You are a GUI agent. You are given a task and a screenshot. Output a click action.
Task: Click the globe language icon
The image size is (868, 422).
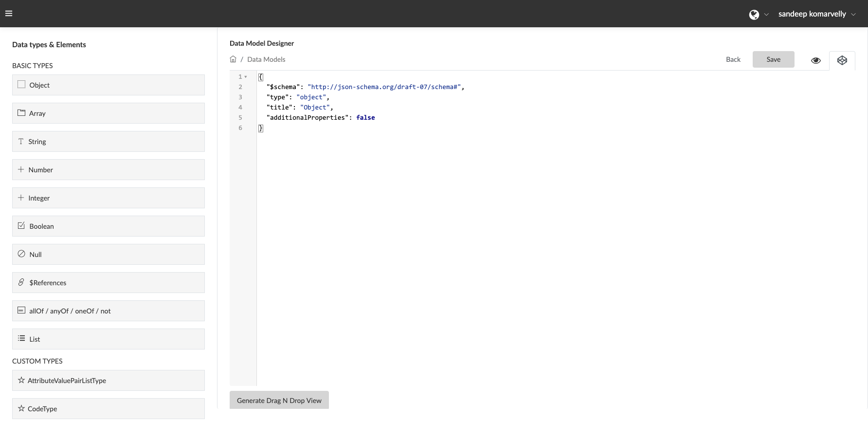[x=754, y=15]
